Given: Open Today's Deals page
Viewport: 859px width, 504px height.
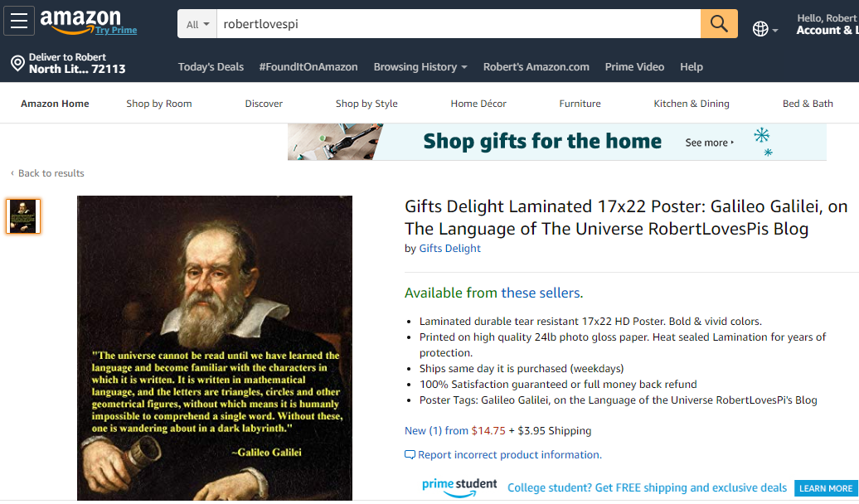Looking at the screenshot, I should 211,67.
